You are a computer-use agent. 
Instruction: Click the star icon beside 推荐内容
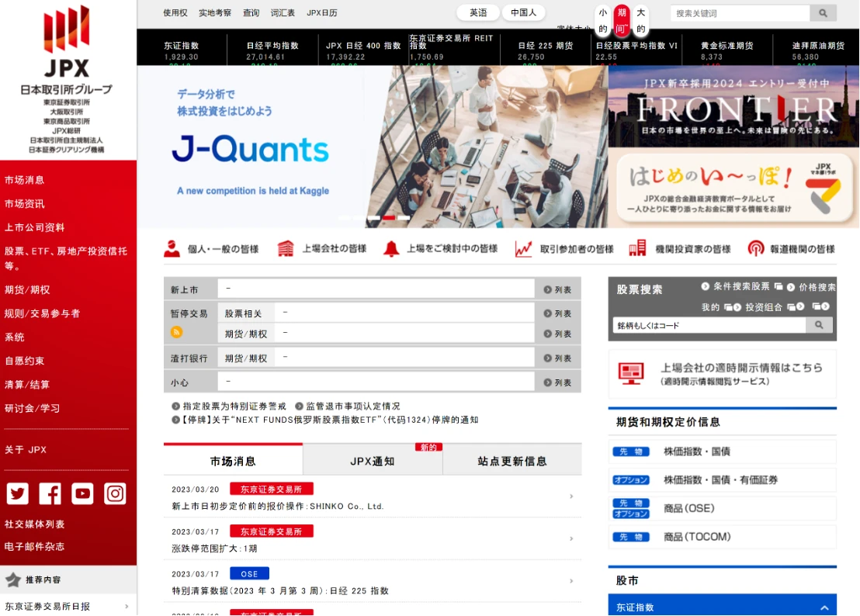[x=12, y=580]
